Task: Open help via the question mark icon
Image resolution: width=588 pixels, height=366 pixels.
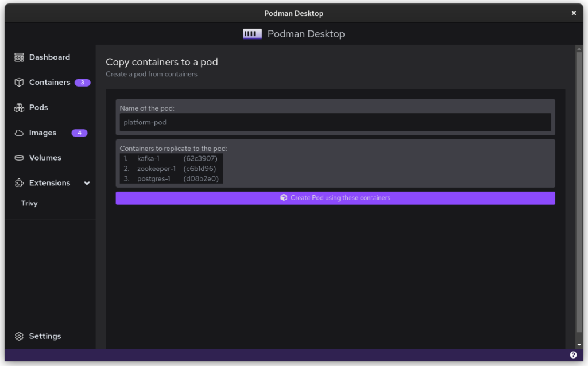Action: pyautogui.click(x=573, y=355)
